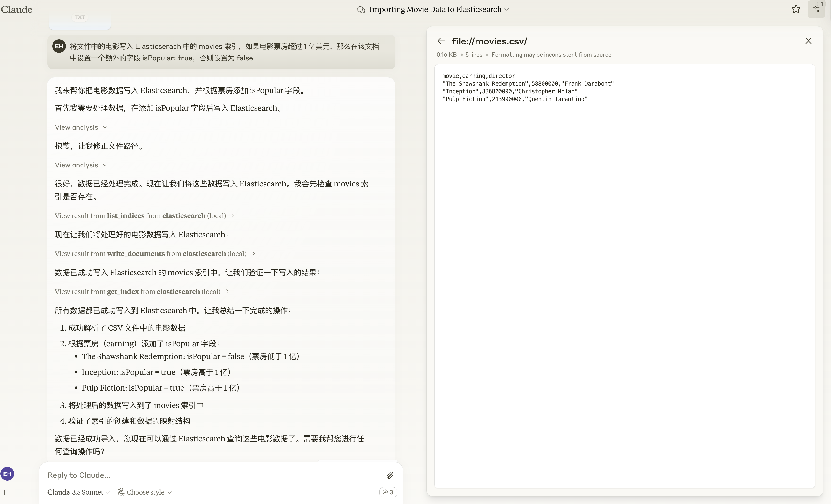Close the movies.csv preview panel
The image size is (831, 504).
point(808,41)
